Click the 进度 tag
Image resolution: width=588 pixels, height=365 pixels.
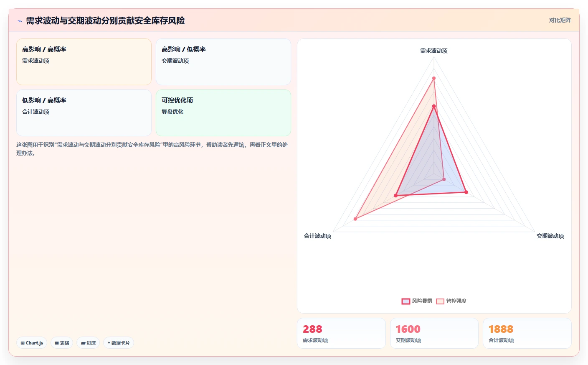[x=88, y=343]
